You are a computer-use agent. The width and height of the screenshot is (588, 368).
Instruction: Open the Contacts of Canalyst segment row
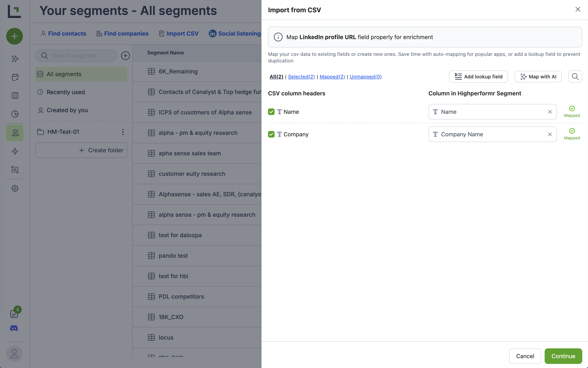197,92
